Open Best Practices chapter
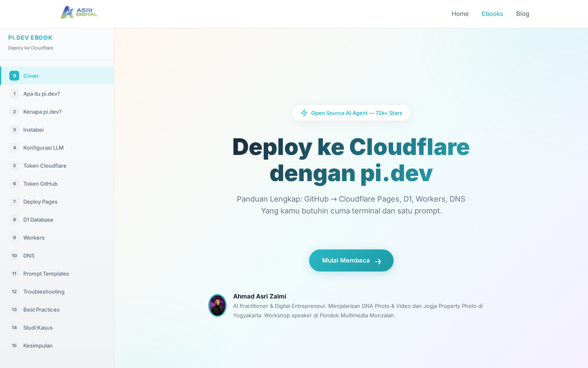This screenshot has width=588, height=368. 57,310
